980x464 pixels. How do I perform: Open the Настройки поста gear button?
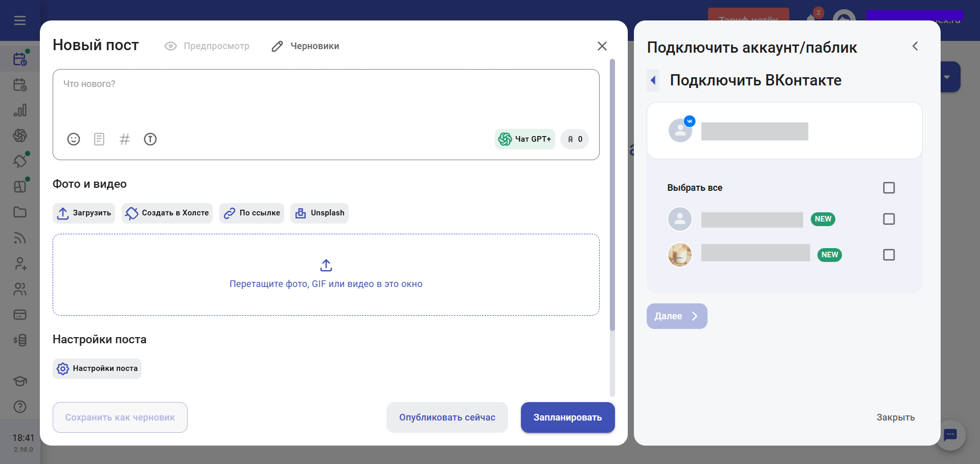click(x=97, y=369)
